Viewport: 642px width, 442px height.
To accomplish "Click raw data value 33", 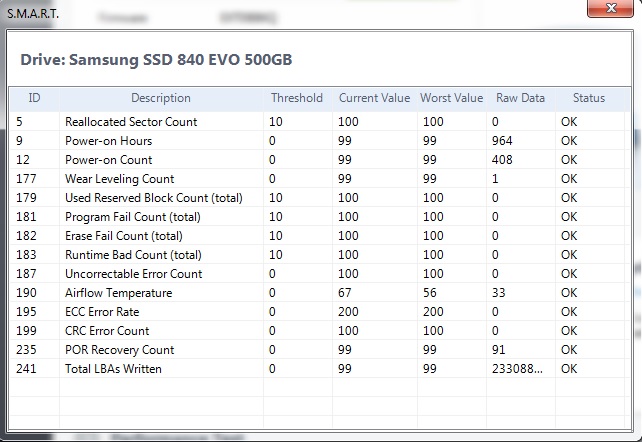I will [499, 293].
